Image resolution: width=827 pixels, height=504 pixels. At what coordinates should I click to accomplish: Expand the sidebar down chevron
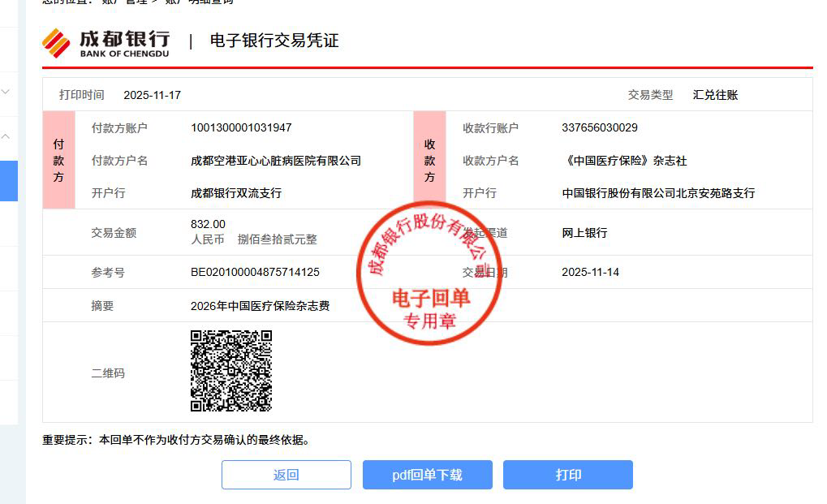pos(6,92)
